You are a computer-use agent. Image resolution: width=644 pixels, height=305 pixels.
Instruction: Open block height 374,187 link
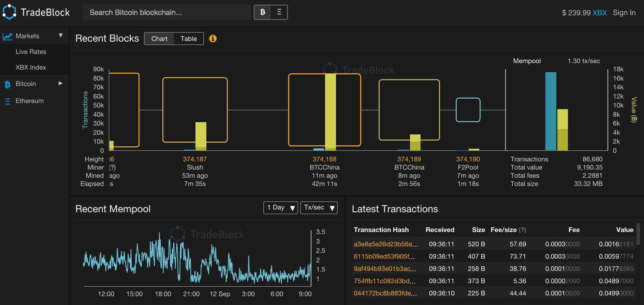(x=195, y=159)
